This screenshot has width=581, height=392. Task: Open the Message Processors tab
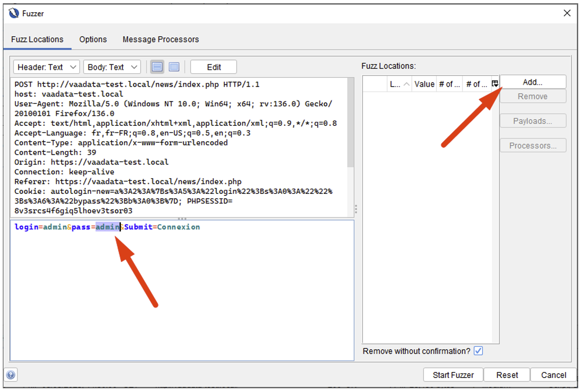(160, 40)
